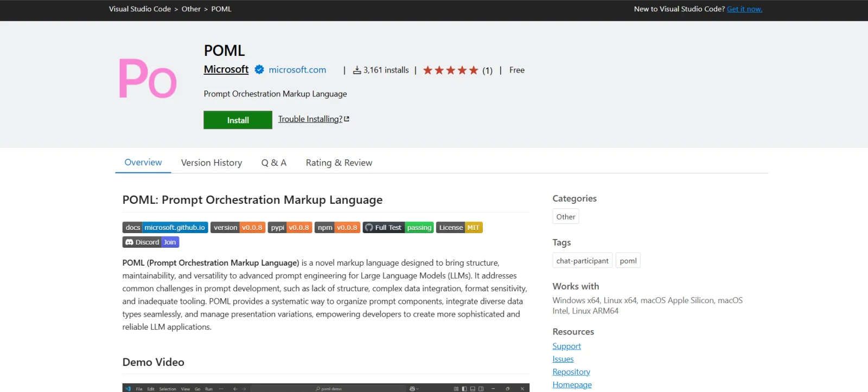This screenshot has height=392, width=868.
Task: Open the Overview tab
Action: click(x=143, y=163)
